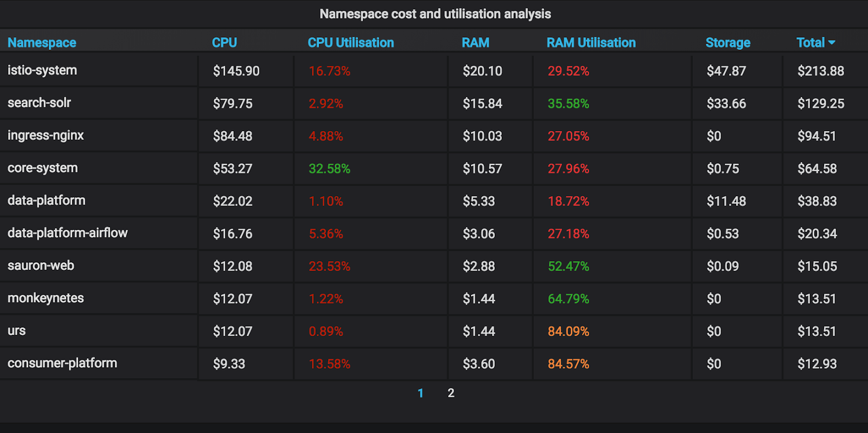The height and width of the screenshot is (433, 868).
Task: Click the $0.09 storage value
Action: 723,266
